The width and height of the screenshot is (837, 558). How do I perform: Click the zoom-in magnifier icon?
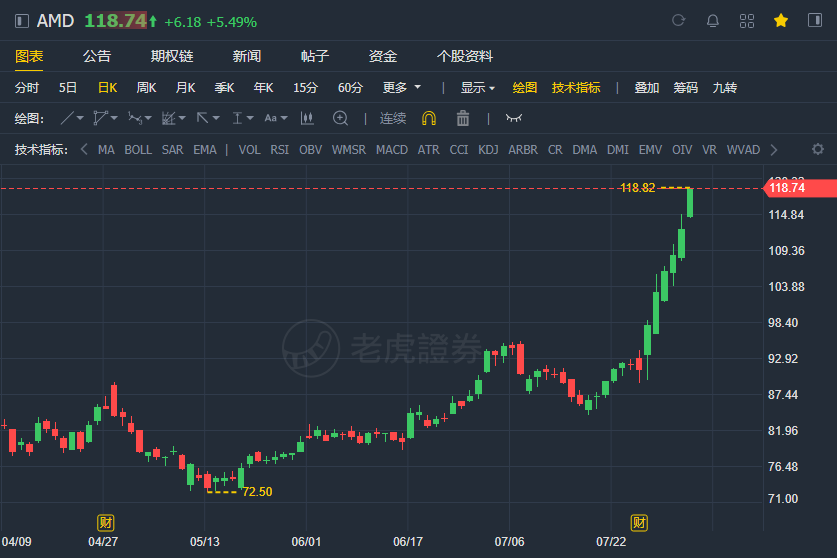tap(340, 118)
